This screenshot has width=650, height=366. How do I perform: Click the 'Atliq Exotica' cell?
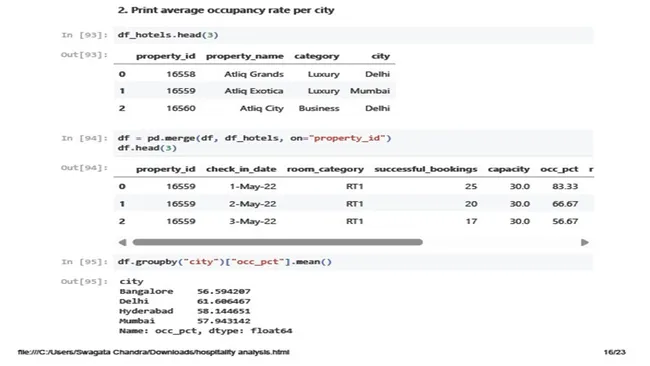tap(254, 91)
